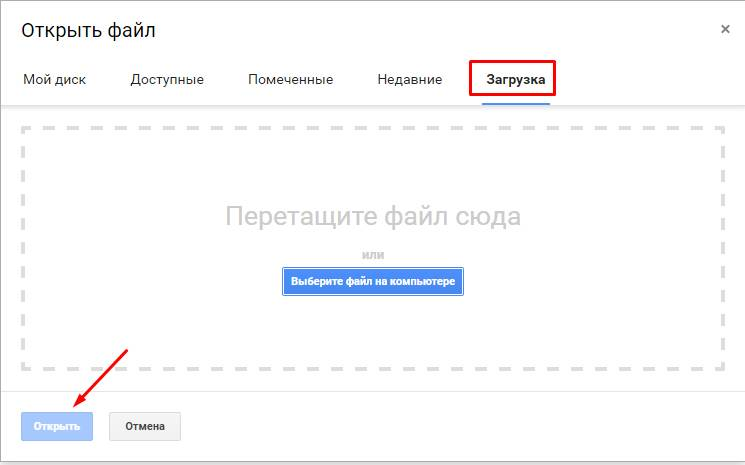Viewport: 745px width, 465px height.
Task: Switch to the Мой диск tab
Action: (55, 79)
